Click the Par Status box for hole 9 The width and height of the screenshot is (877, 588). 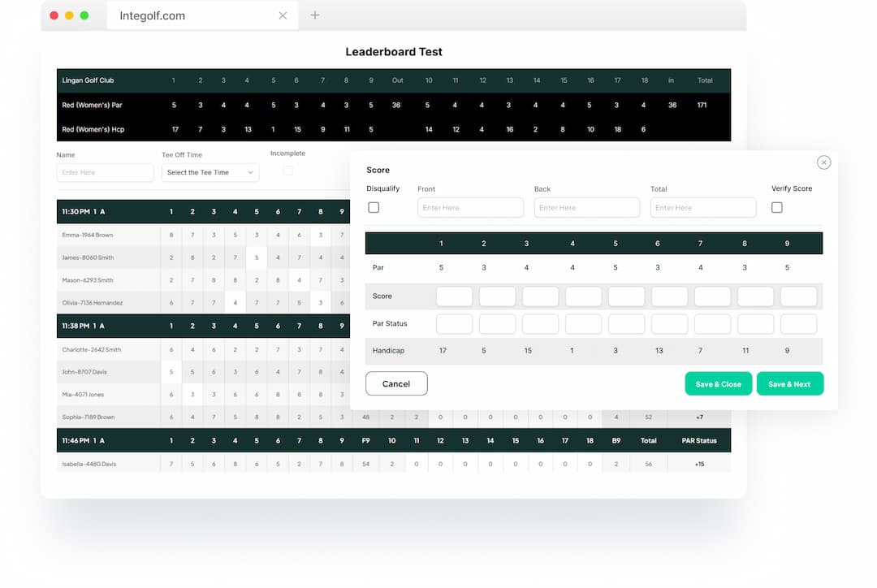tap(798, 323)
